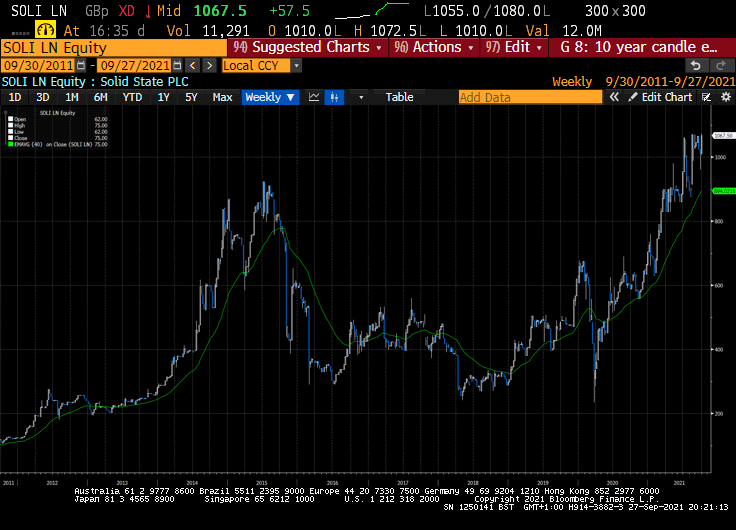Expand the chart type options arrow

point(361,97)
